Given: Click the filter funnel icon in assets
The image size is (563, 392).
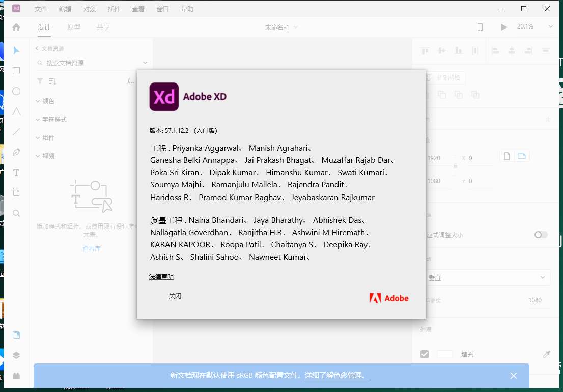Looking at the screenshot, I should point(40,81).
